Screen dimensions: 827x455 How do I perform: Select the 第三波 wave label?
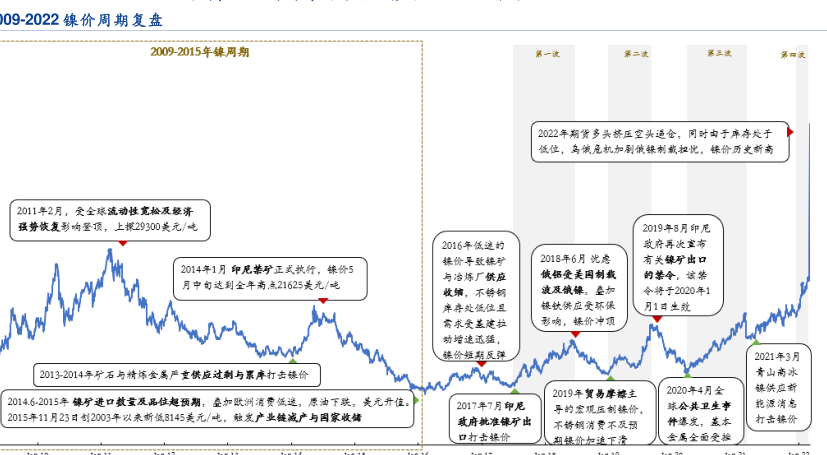point(719,53)
